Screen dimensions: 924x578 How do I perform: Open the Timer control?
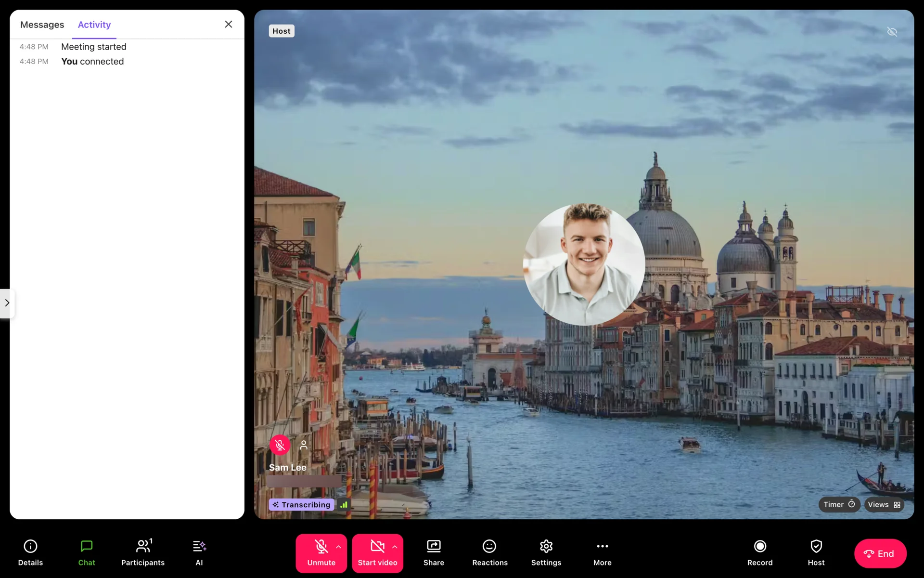(x=838, y=504)
